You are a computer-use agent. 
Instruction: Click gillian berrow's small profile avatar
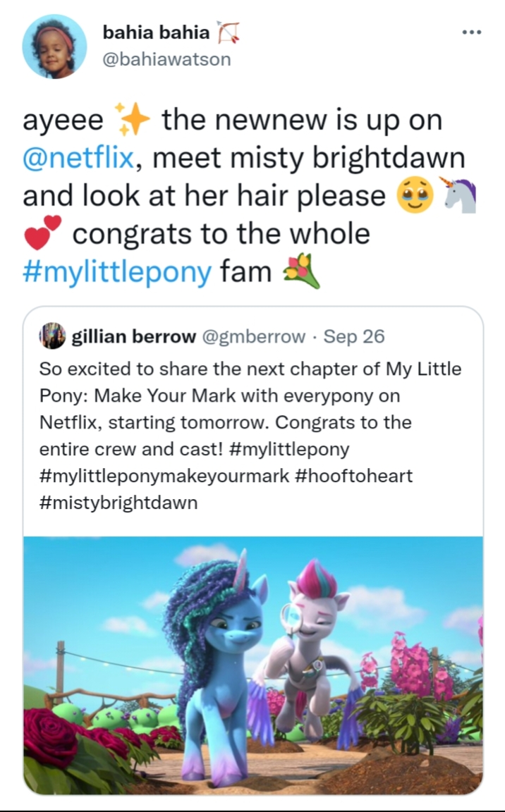(x=55, y=336)
